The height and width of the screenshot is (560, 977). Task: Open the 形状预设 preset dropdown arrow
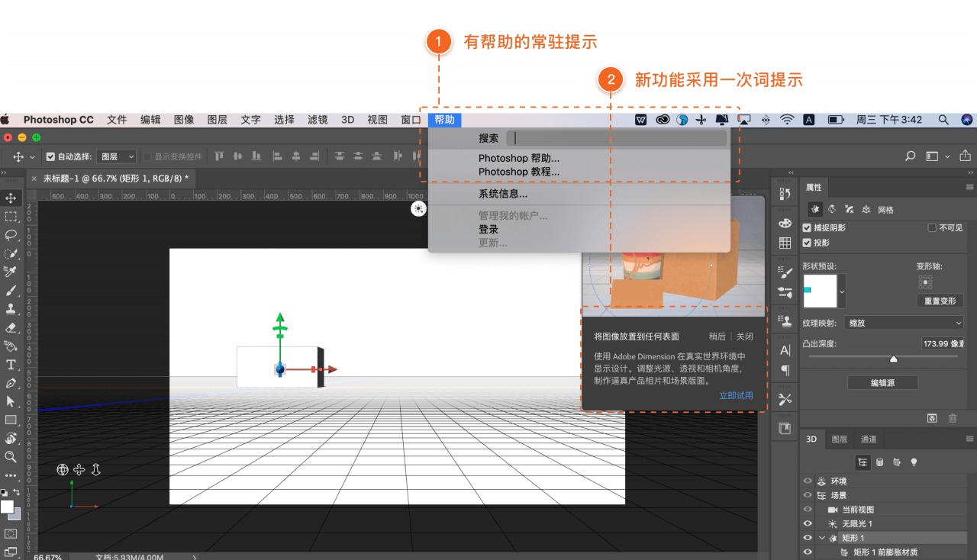pos(842,291)
